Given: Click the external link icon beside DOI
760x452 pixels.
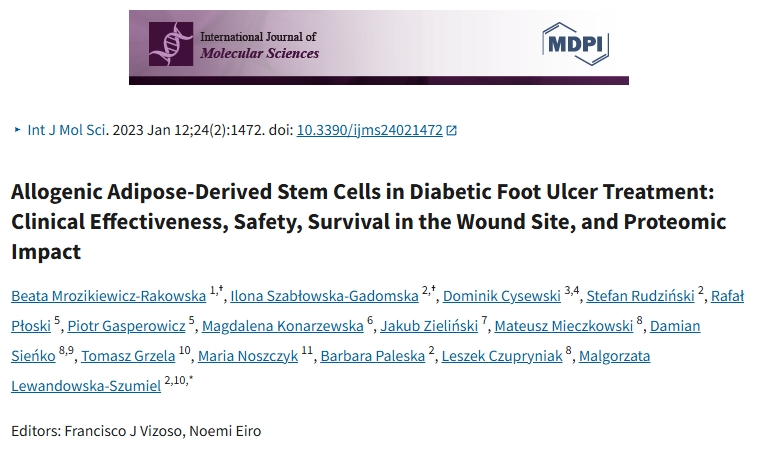Looking at the screenshot, I should [x=451, y=131].
